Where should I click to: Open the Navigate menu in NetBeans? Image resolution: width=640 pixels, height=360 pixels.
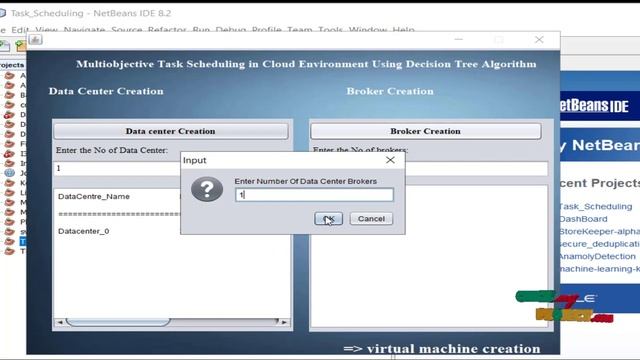[84, 30]
